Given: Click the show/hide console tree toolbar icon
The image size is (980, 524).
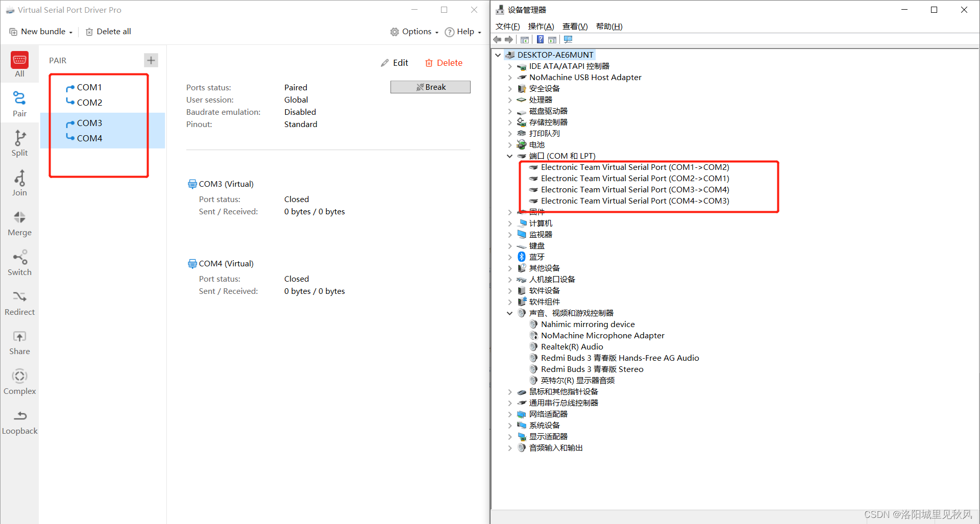Looking at the screenshot, I should point(525,39).
